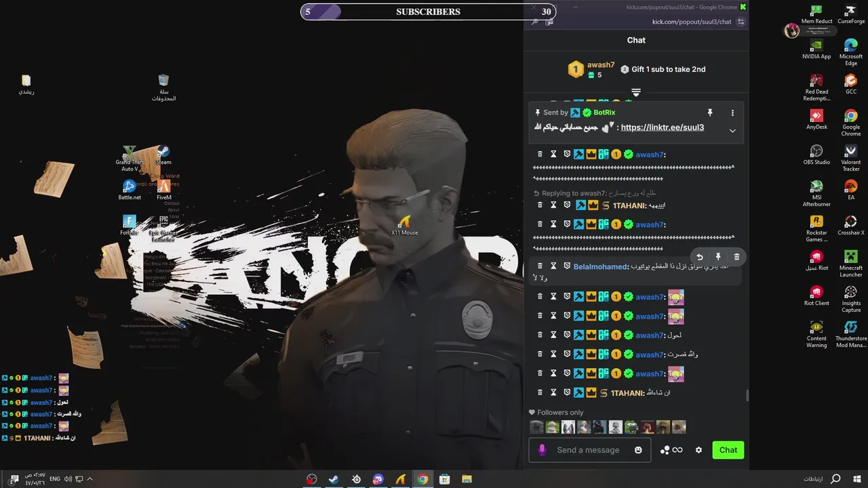Open BotRix user profile in pinned message
The width and height of the screenshot is (868, 488).
pos(604,113)
